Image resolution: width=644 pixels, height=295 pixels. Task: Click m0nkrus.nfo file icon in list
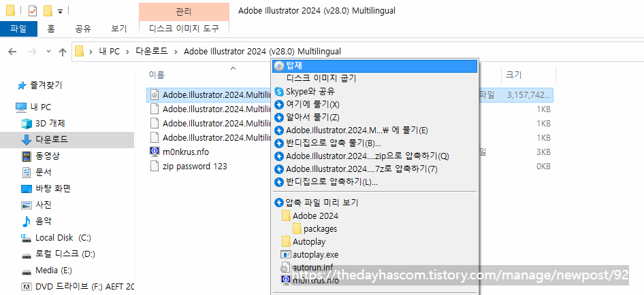155,152
